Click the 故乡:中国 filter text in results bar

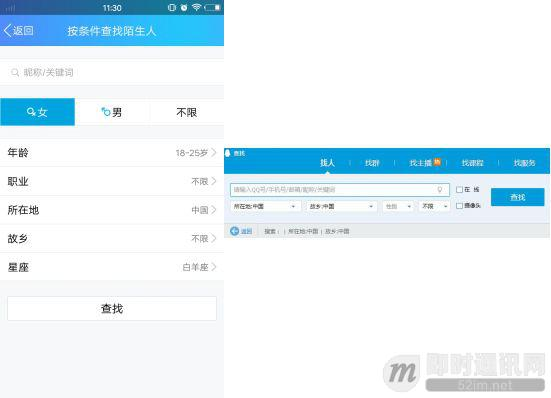point(337,231)
